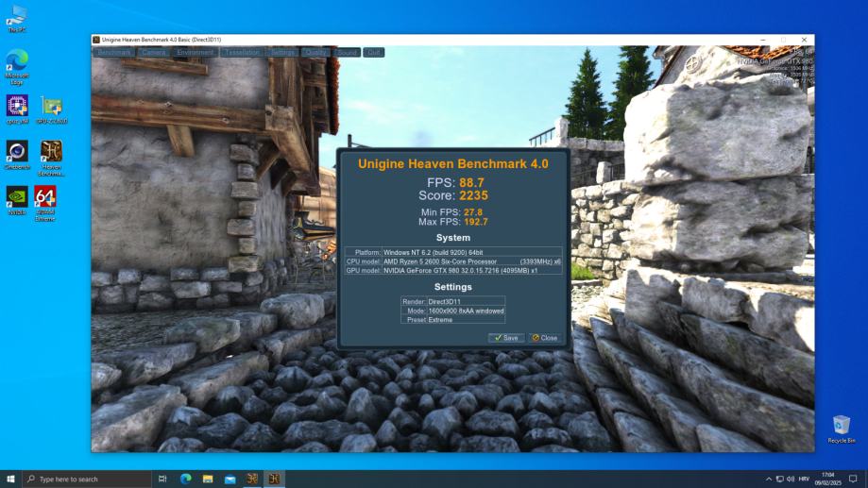This screenshot has height=488, width=868.
Task: Open Mail app from taskbar
Action: tap(230, 480)
